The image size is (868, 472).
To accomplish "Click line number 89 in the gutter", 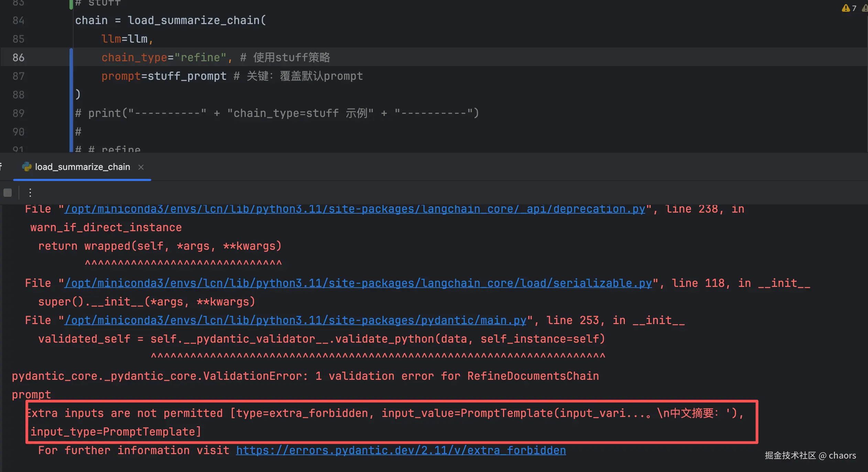I will pyautogui.click(x=19, y=113).
